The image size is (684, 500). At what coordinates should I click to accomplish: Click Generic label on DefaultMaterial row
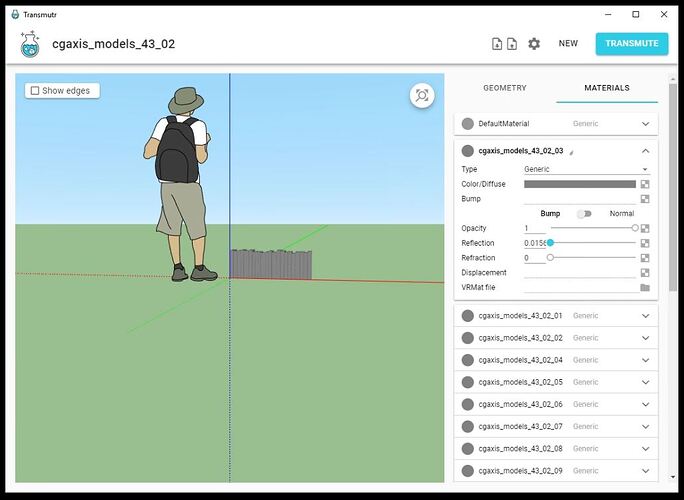[585, 124]
